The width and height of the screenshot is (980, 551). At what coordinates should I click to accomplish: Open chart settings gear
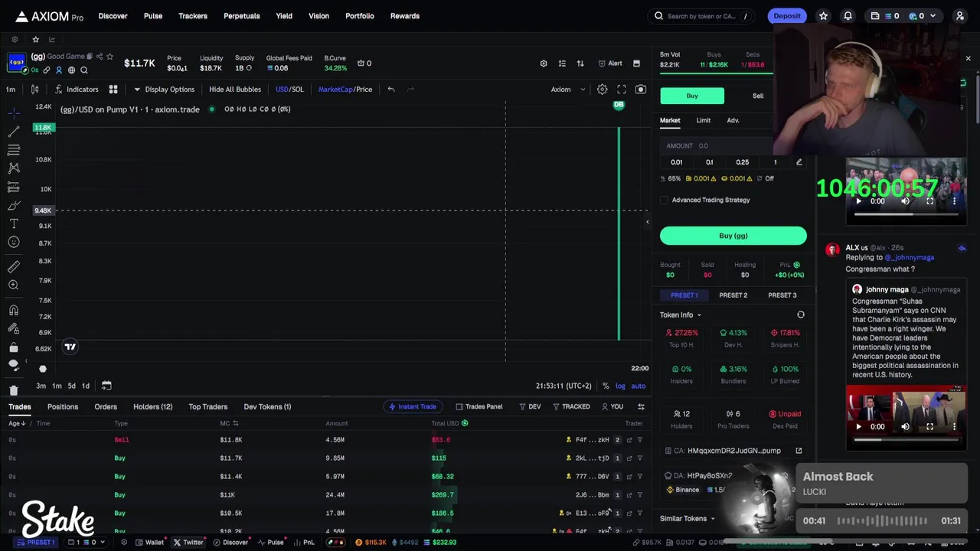click(603, 90)
